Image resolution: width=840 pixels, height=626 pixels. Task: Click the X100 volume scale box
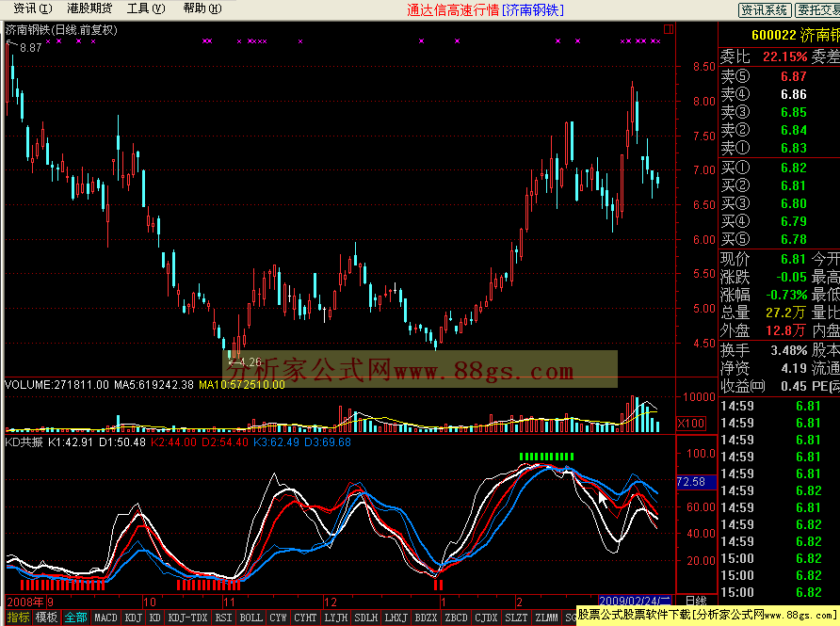pos(691,423)
